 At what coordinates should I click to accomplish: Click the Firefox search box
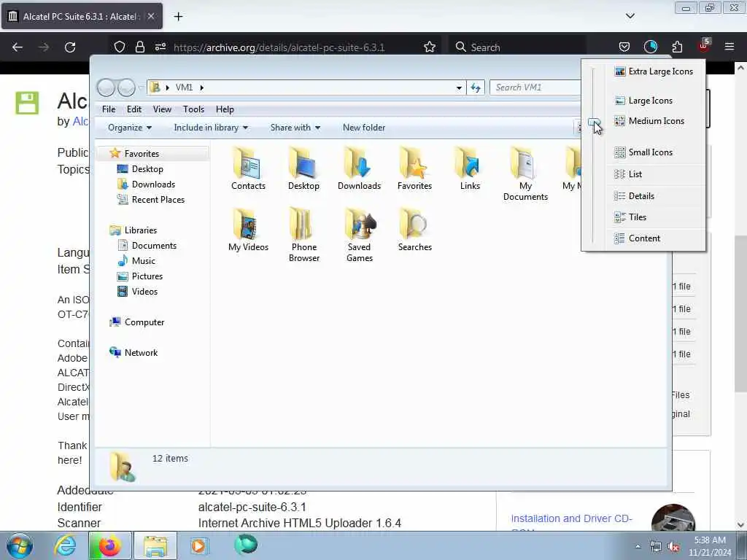coord(517,47)
